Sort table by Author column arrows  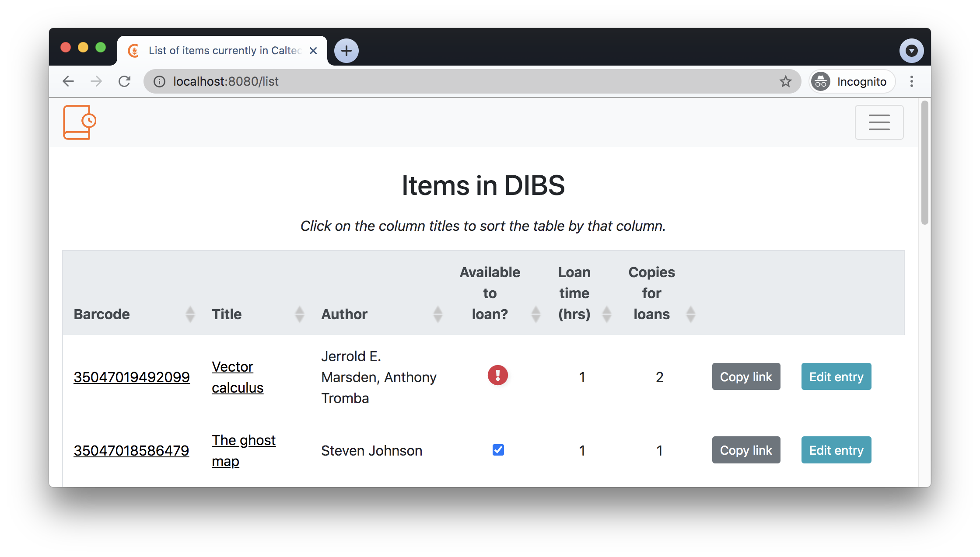[x=437, y=314]
